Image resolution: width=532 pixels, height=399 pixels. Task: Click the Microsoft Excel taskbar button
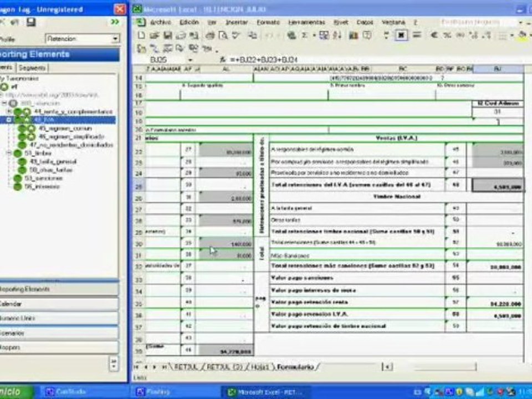pos(265,392)
